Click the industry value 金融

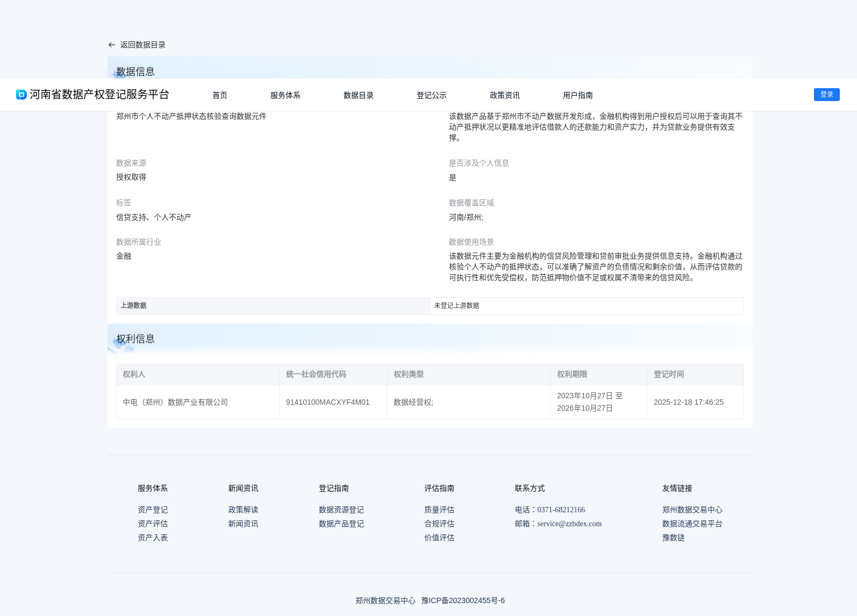[124, 256]
